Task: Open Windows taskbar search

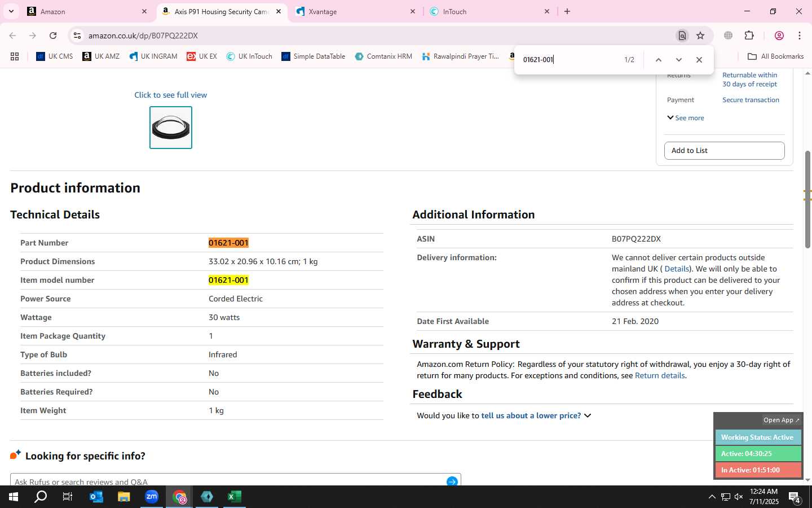Action: pos(41,497)
